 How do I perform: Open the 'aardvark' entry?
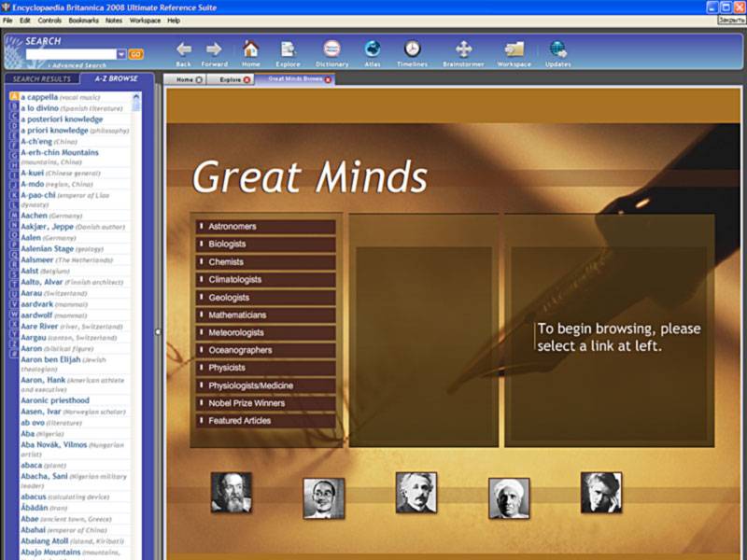pyautogui.click(x=36, y=304)
